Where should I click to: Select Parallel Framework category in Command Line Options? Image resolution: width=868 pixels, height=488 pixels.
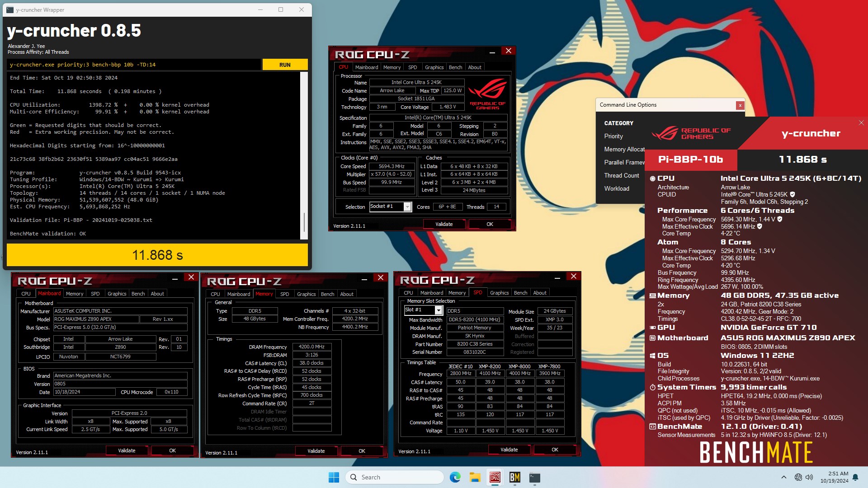(x=624, y=162)
